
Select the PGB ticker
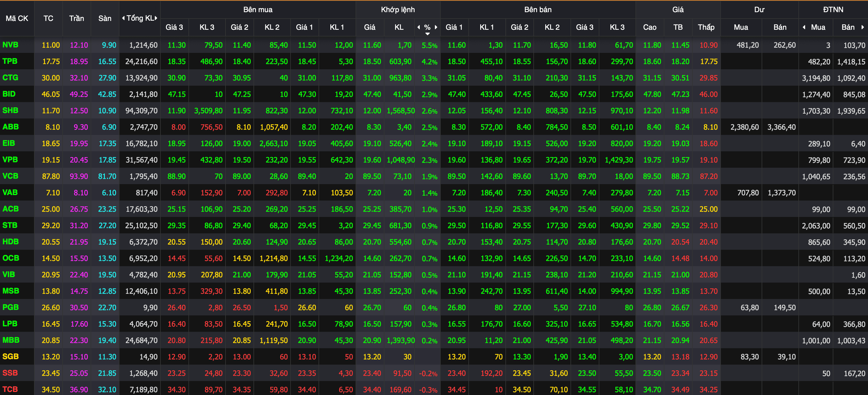(10, 307)
